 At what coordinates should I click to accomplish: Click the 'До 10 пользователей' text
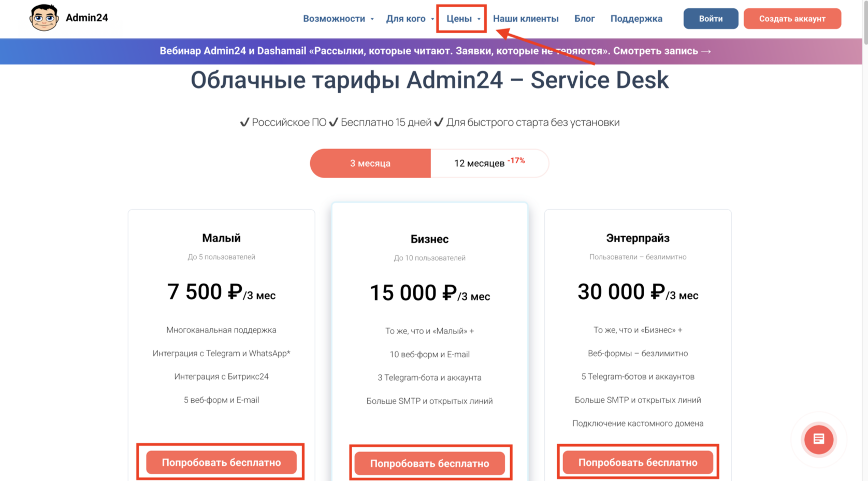(429, 258)
